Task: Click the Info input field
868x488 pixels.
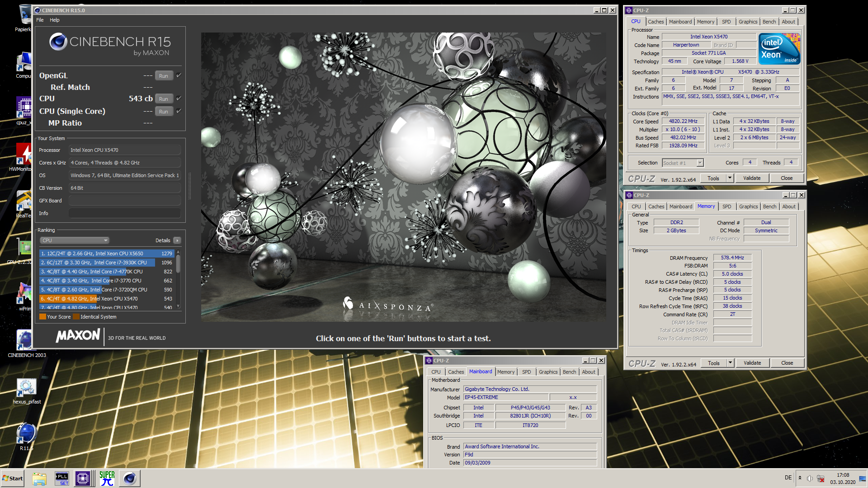Action: 125,213
